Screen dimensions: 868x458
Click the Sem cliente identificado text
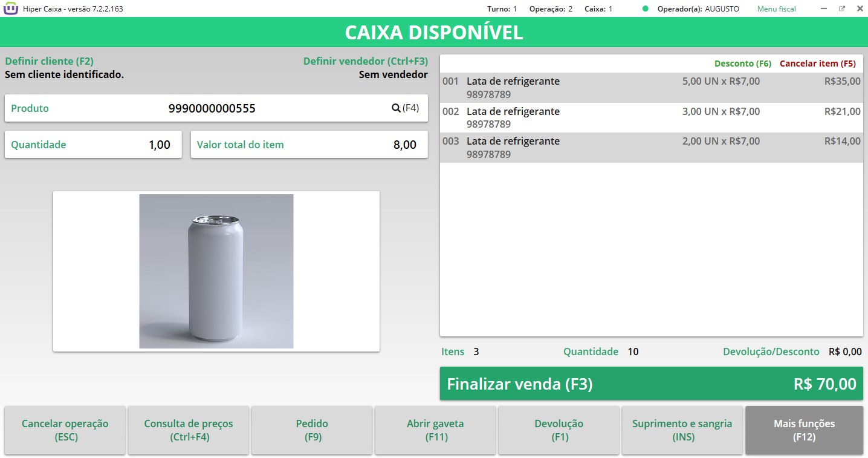point(64,75)
